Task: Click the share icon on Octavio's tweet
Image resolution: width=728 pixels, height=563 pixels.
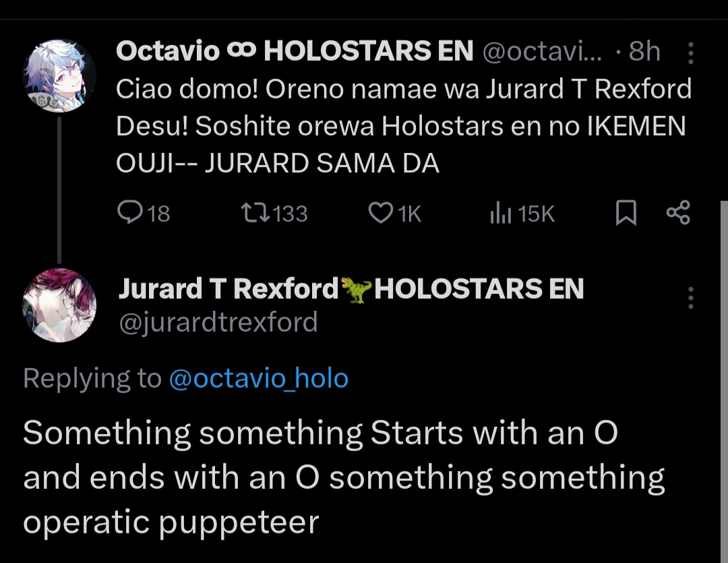Action: [677, 213]
